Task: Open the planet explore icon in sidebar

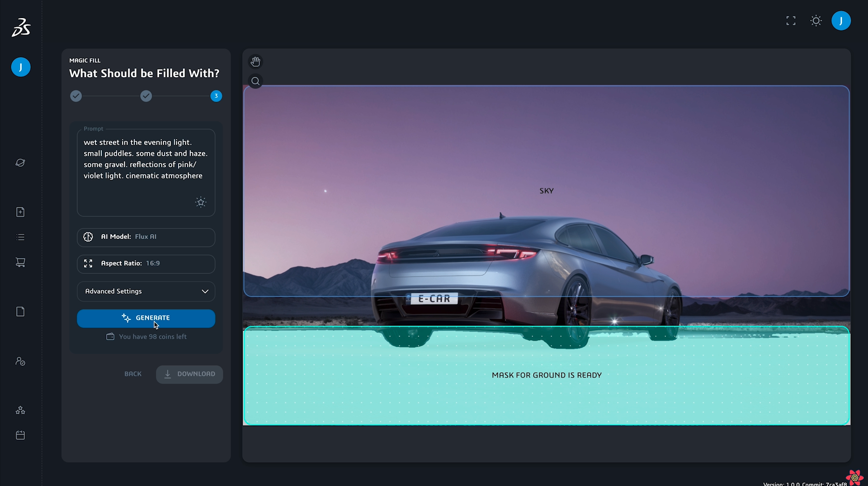Action: (20, 163)
